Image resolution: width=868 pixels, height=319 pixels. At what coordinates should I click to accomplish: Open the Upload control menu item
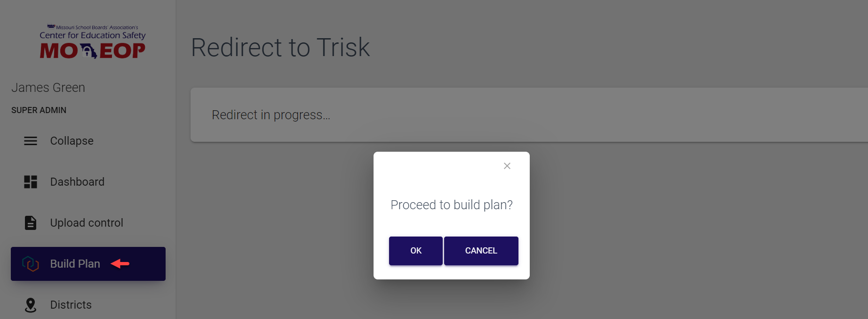point(87,223)
